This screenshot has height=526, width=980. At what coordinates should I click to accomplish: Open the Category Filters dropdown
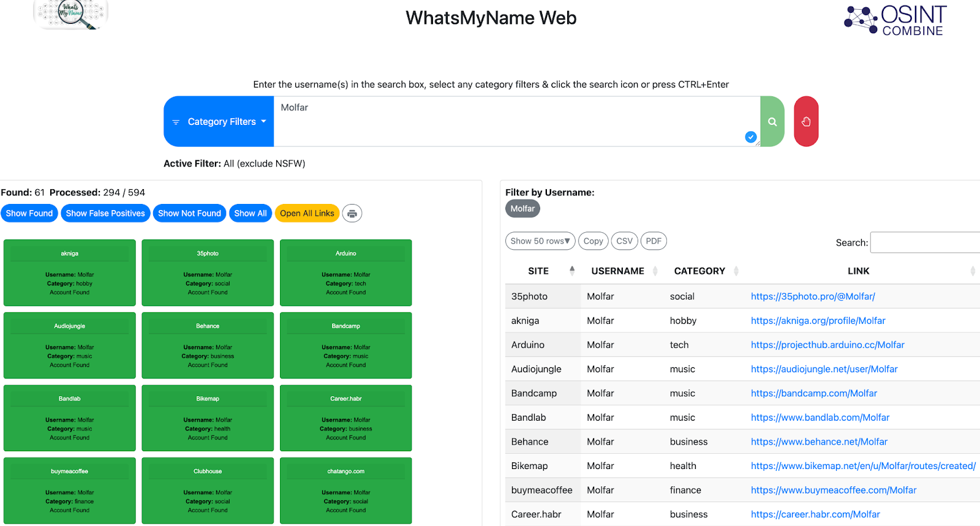point(219,121)
